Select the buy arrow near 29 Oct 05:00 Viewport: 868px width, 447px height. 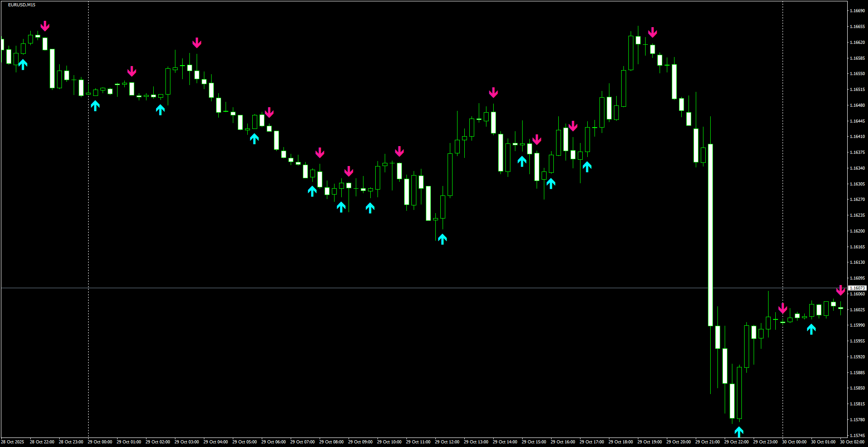[x=255, y=139]
